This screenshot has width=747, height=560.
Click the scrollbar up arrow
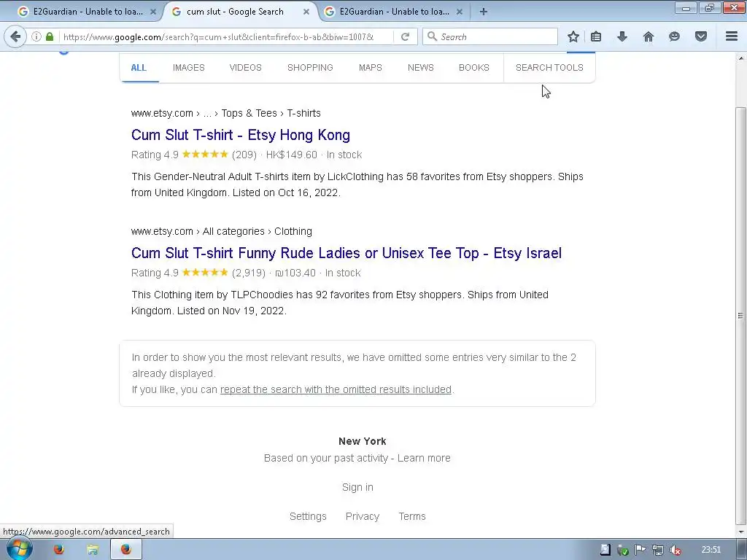[x=741, y=58]
